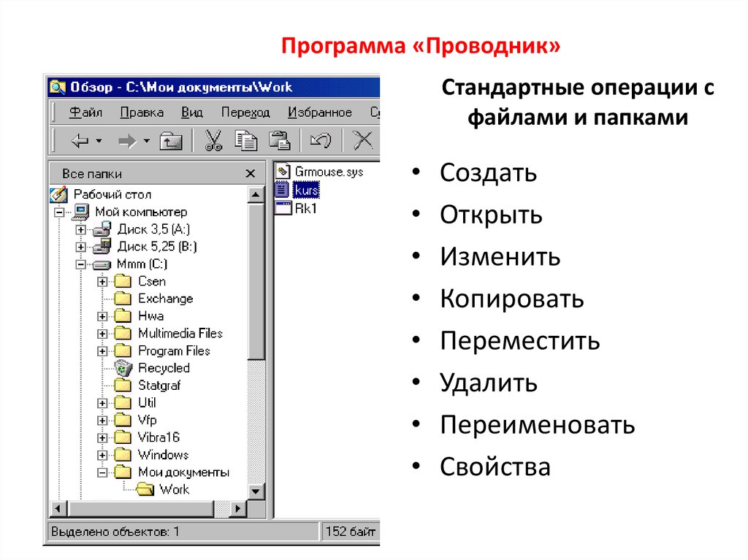Open the Избранное menu
Viewport: 748px width, 560px height.
[x=320, y=112]
